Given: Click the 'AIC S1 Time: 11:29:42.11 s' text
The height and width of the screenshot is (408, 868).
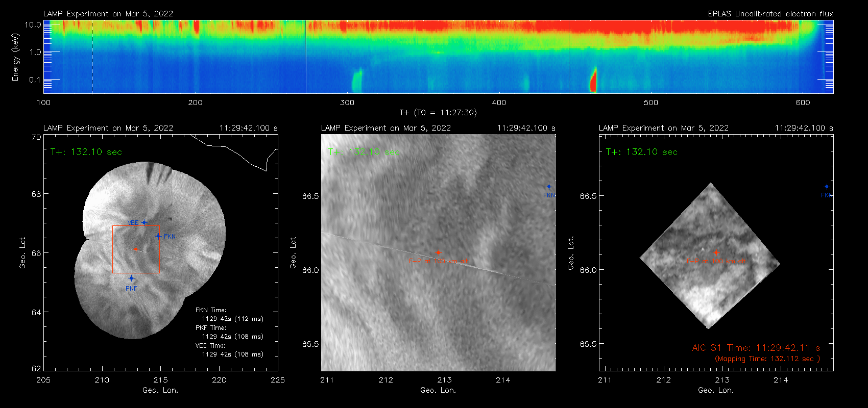Looking at the screenshot, I should (x=756, y=348).
